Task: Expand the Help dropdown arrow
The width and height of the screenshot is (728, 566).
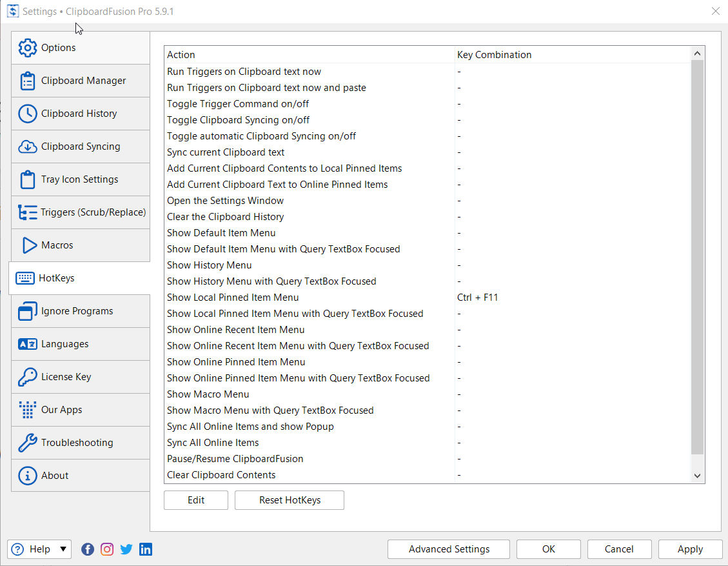Action: pos(63,549)
